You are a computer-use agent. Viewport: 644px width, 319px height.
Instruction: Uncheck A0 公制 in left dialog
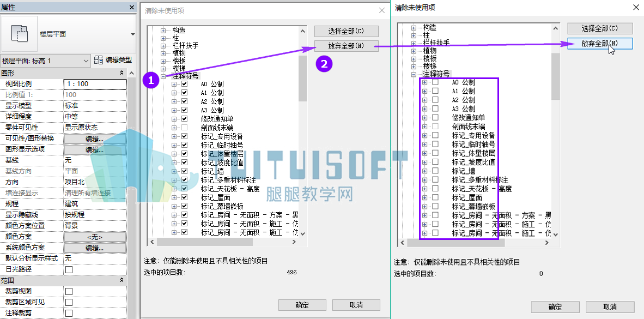point(184,84)
